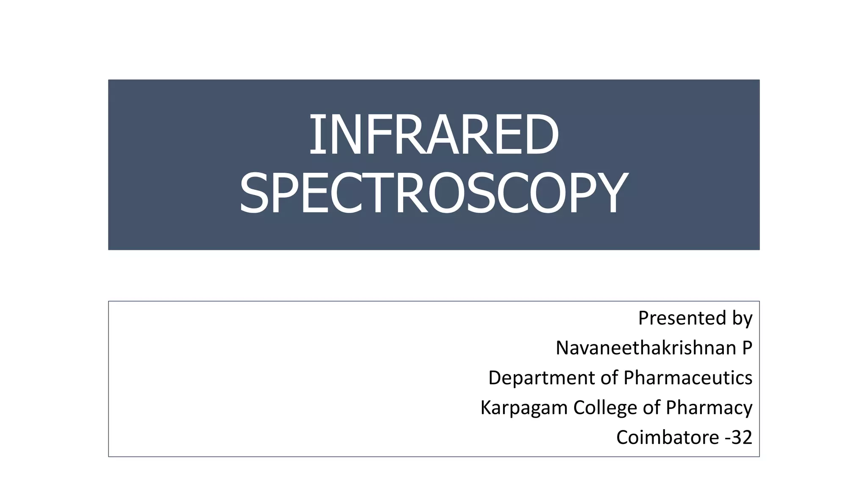The image size is (868, 488).
Task: Click the word INFRARED in the title
Action: click(434, 135)
